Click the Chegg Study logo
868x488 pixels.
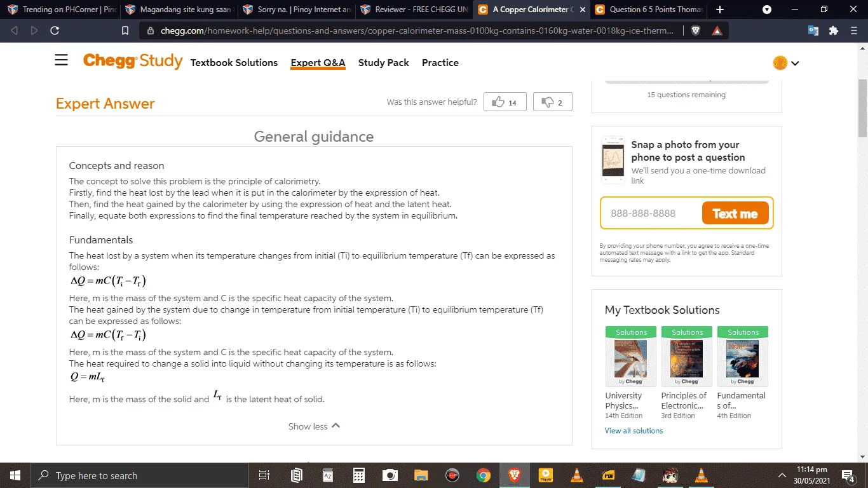point(133,62)
